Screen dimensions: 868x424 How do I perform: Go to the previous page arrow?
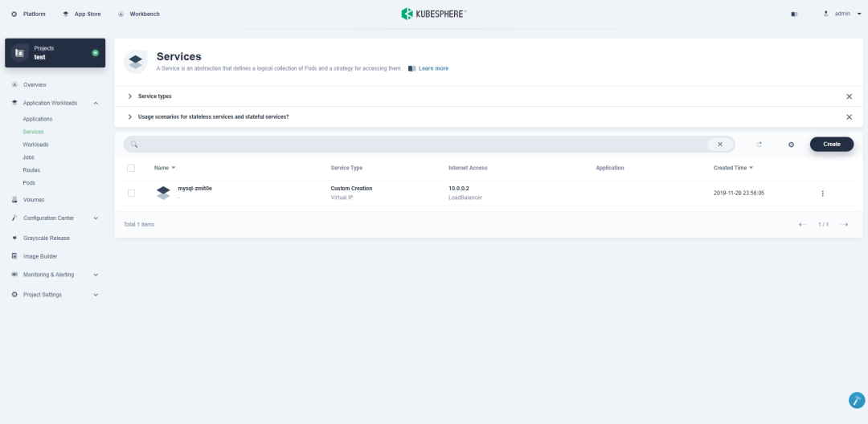[x=803, y=224]
